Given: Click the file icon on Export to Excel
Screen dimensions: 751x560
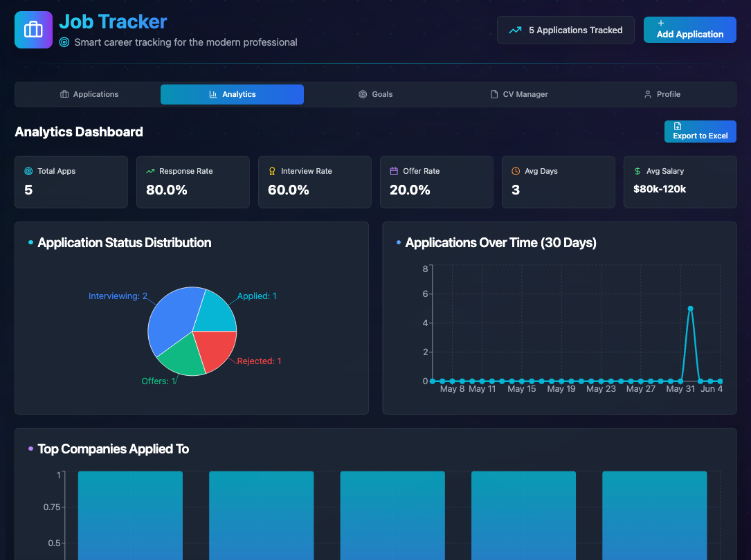Looking at the screenshot, I should 678,126.
